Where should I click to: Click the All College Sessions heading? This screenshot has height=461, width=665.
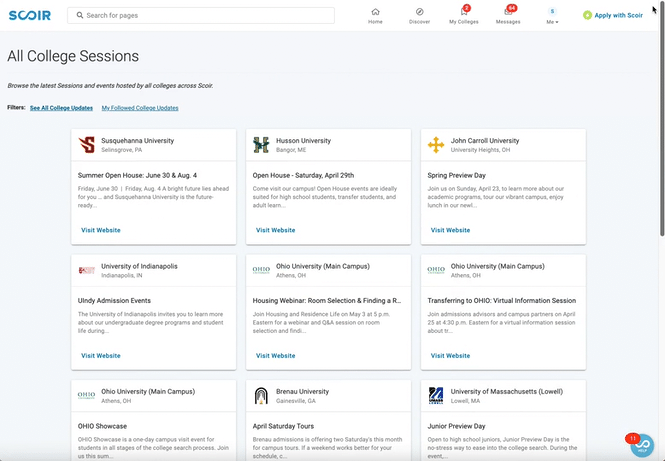pos(73,56)
